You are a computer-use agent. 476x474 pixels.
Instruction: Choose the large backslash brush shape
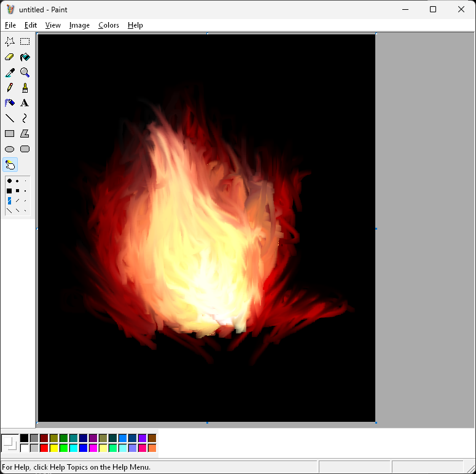tap(9, 211)
